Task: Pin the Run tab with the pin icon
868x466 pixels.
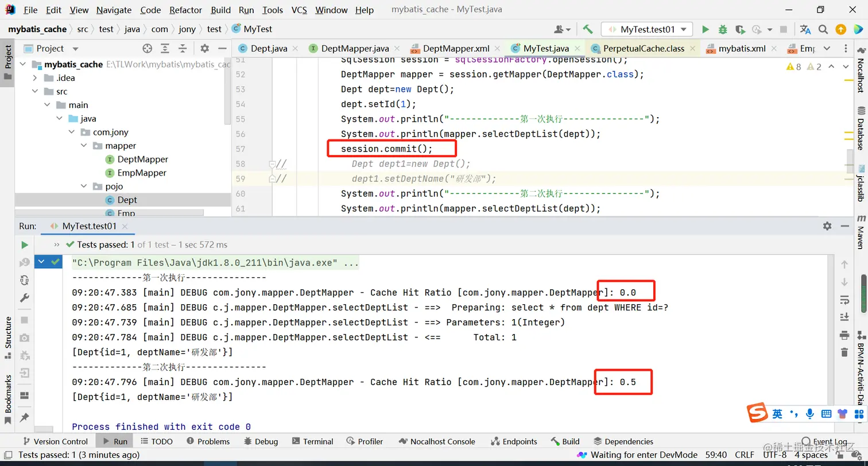Action: click(24, 417)
